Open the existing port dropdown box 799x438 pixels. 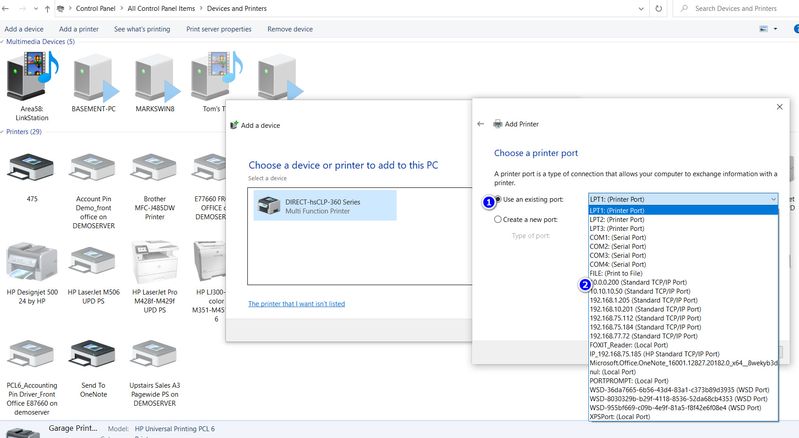pos(681,199)
